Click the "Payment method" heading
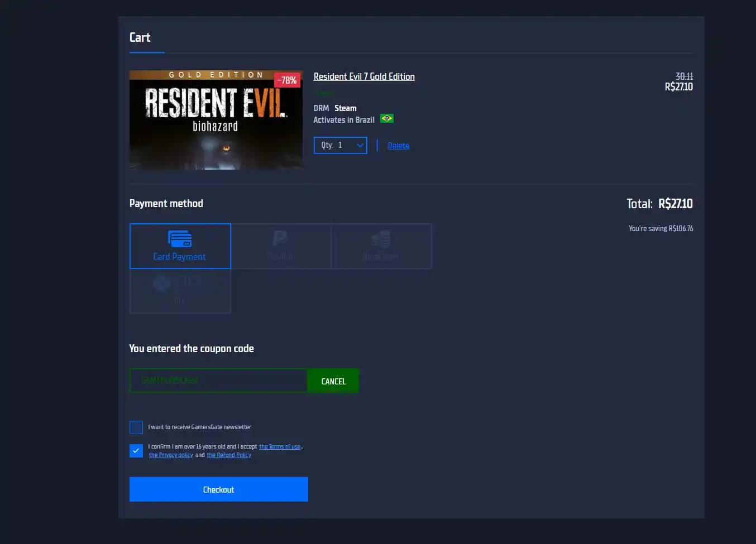 tap(166, 204)
